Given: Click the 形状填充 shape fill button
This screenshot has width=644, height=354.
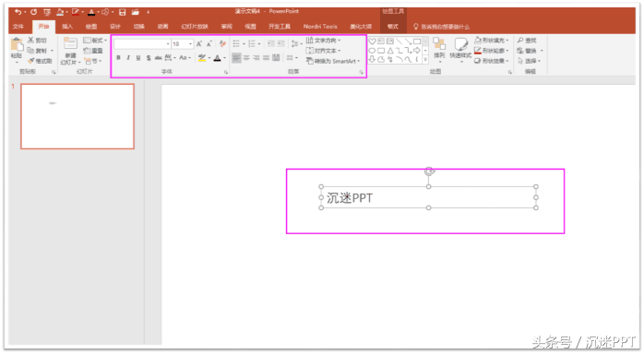Looking at the screenshot, I should 492,41.
